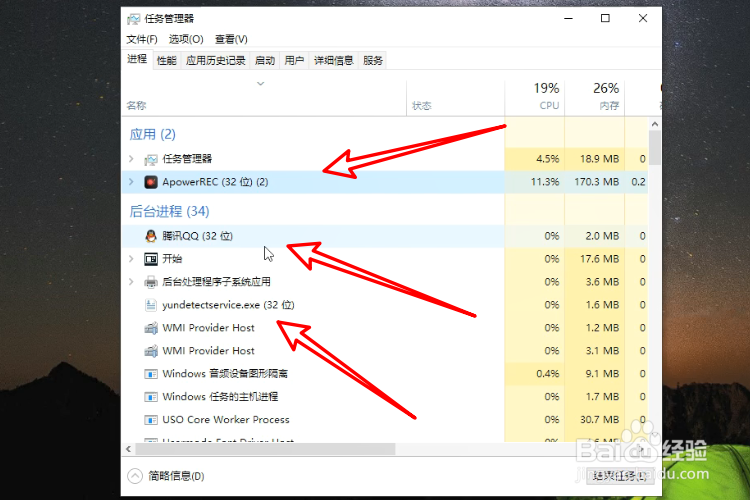750x500 pixels.
Task: Click the 开始 process icon
Action: pos(151,259)
